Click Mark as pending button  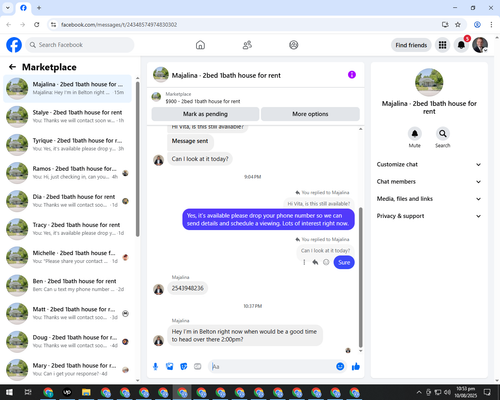[x=205, y=114]
